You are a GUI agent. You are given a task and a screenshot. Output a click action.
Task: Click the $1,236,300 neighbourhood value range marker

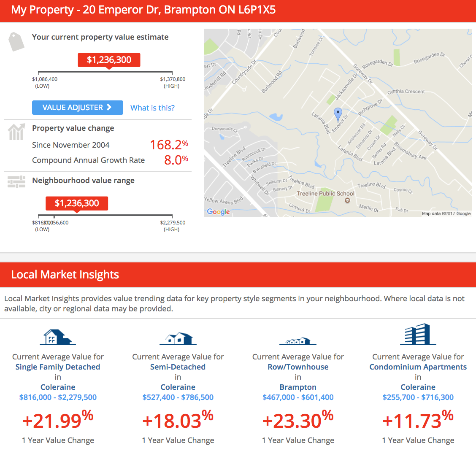point(77,203)
